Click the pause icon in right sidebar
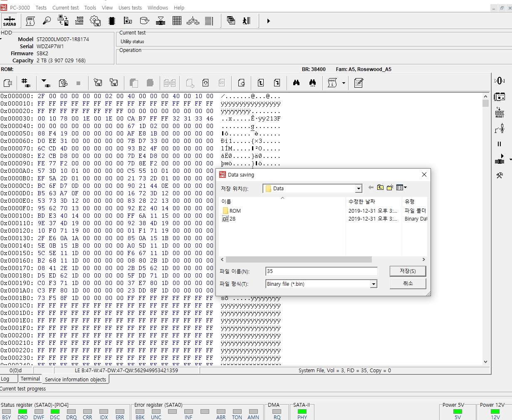 tap(500, 144)
